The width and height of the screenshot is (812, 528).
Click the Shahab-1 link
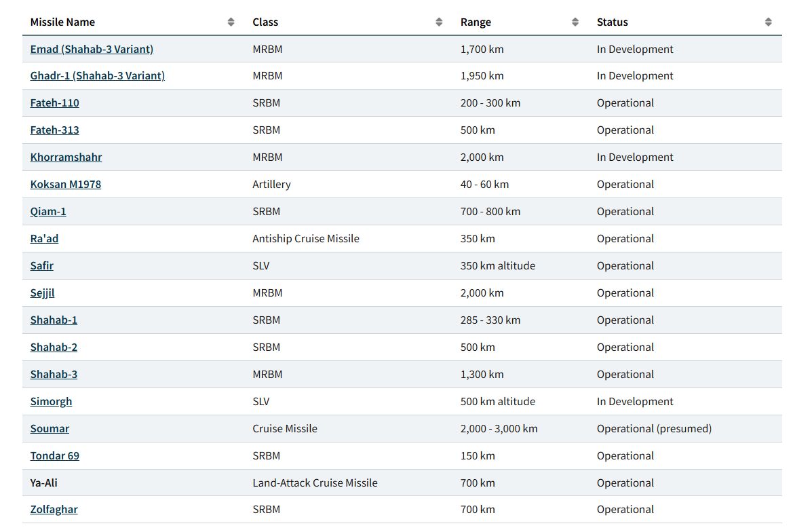pos(54,320)
